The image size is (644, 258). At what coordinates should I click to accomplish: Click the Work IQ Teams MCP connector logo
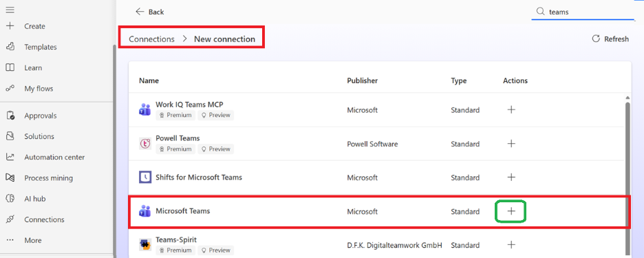[x=145, y=109]
